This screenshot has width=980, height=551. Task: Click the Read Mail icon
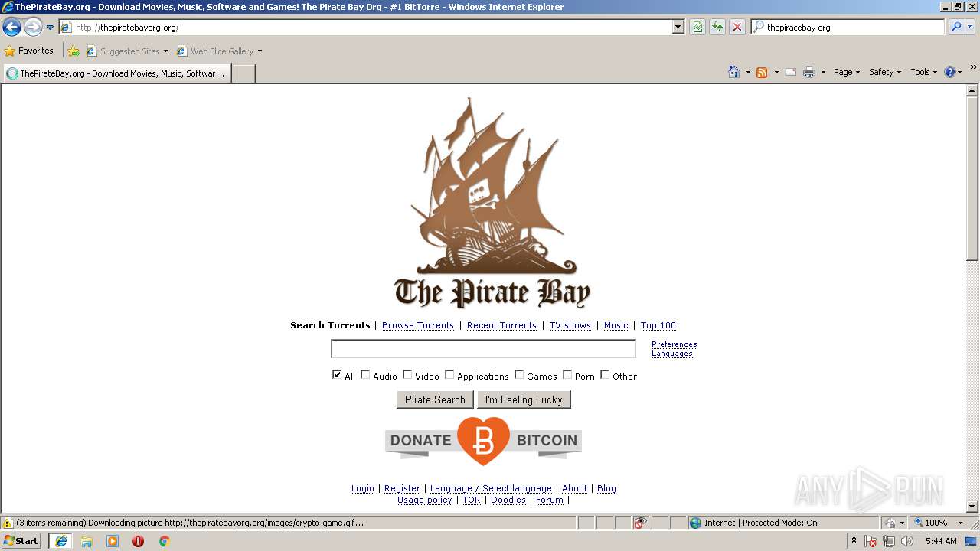(x=791, y=72)
